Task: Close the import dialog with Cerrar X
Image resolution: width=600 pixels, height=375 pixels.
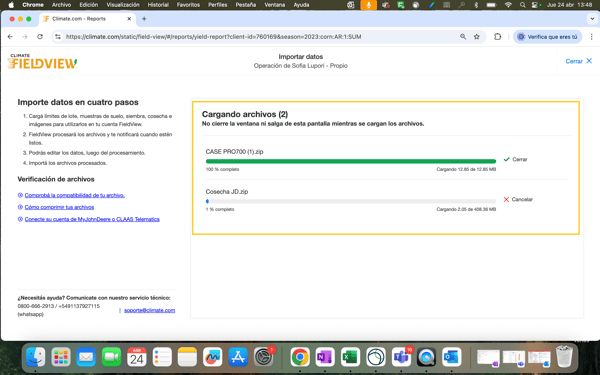Action: [x=579, y=61]
